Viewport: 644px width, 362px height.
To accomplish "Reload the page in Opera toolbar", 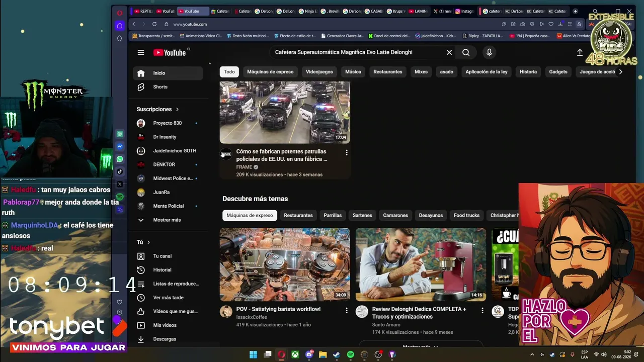I will tap(154, 24).
